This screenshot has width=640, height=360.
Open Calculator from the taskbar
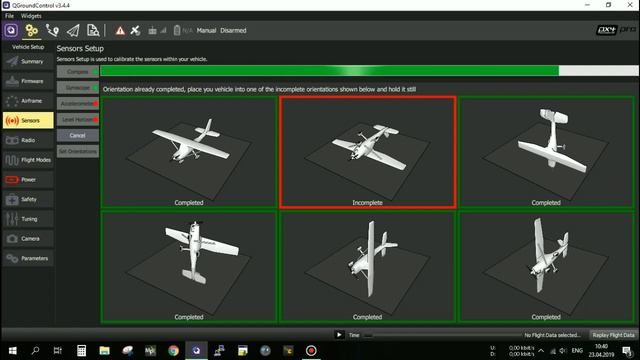click(x=81, y=351)
